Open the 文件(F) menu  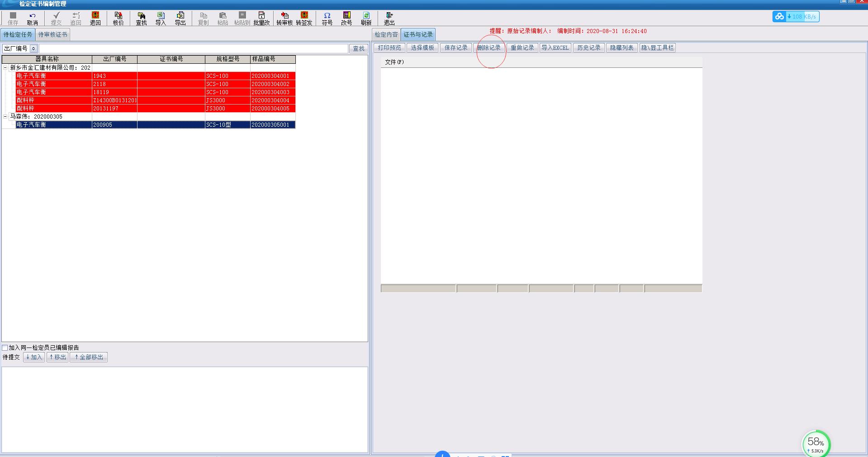click(394, 62)
